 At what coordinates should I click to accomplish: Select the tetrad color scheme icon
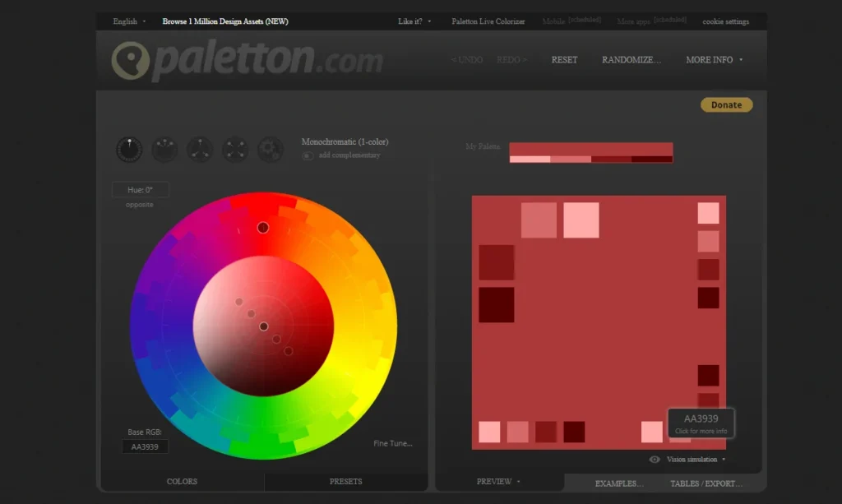235,149
